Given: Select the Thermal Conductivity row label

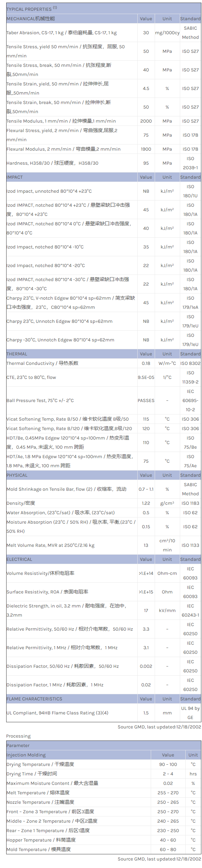Looking at the screenshot, I should coord(42,363).
